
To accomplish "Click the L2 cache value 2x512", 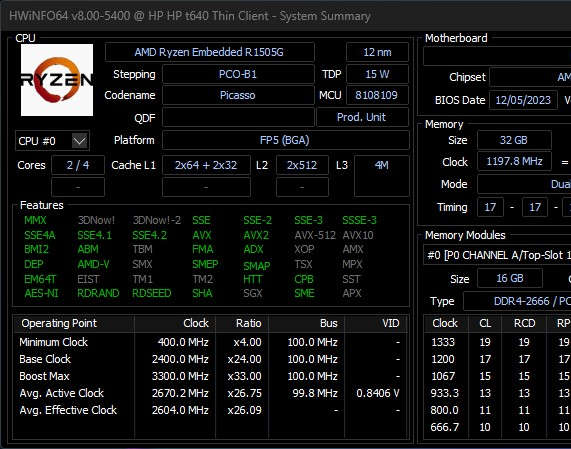I will click(302, 165).
